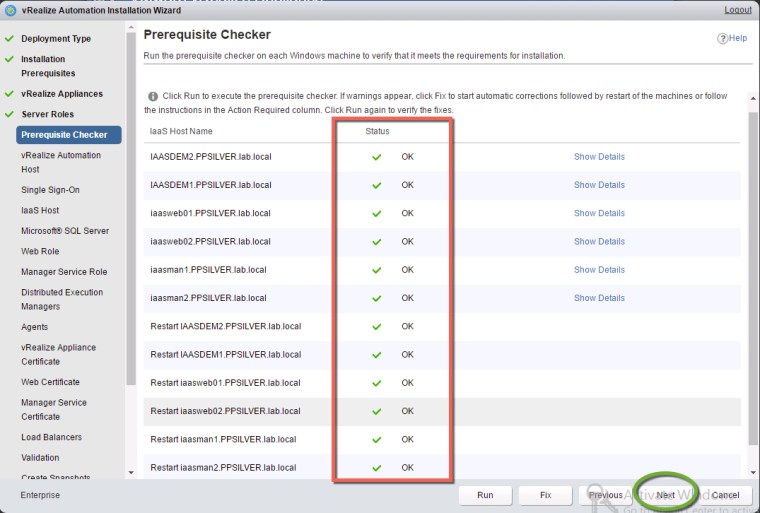Click the green checkmark for IAASDEM1.PPSILVER.lab.local status
760x513 pixels.
[x=377, y=185]
